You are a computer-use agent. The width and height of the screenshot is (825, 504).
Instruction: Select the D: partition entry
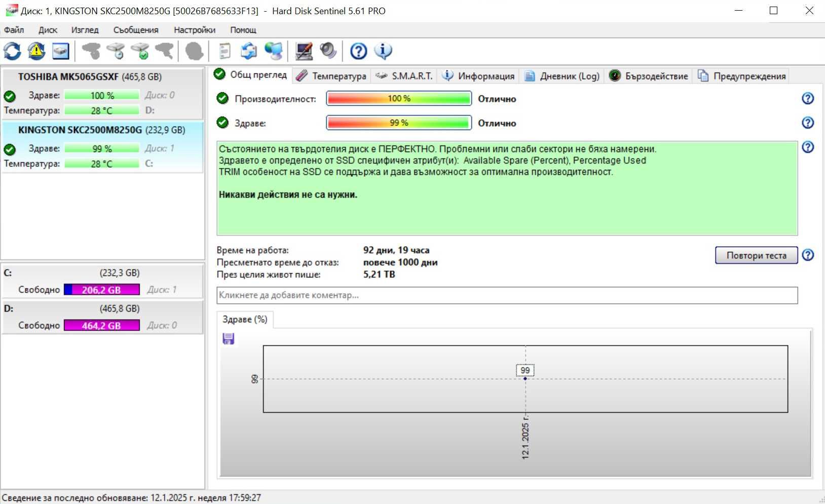(102, 317)
